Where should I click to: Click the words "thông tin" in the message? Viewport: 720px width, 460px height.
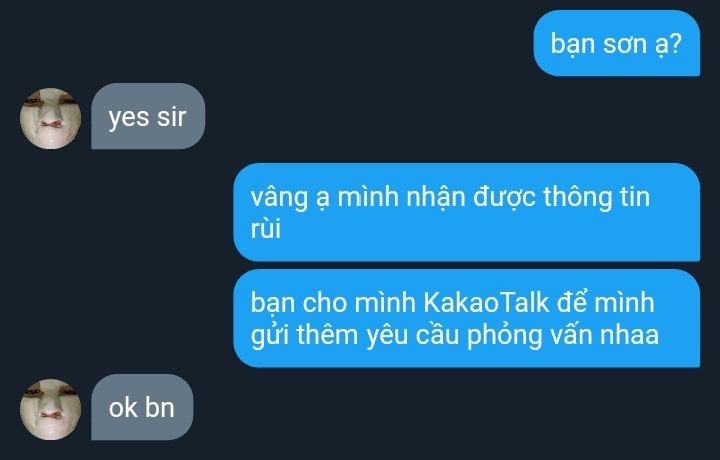coord(596,197)
